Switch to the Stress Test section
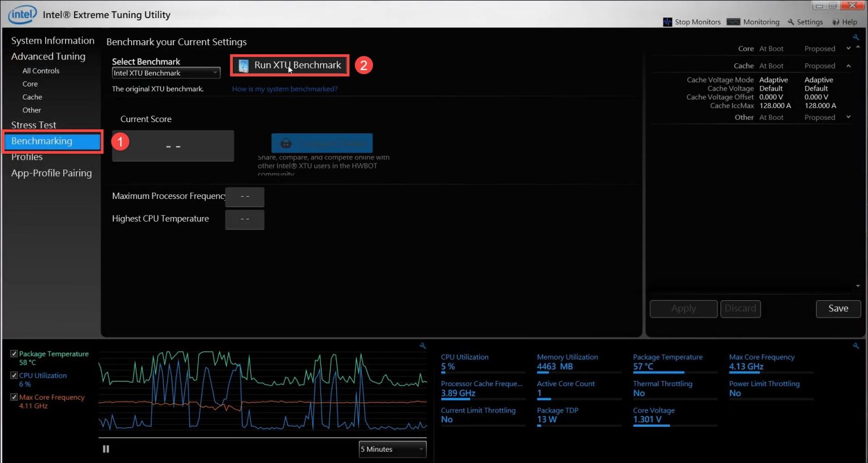The width and height of the screenshot is (868, 463). pyautogui.click(x=33, y=125)
